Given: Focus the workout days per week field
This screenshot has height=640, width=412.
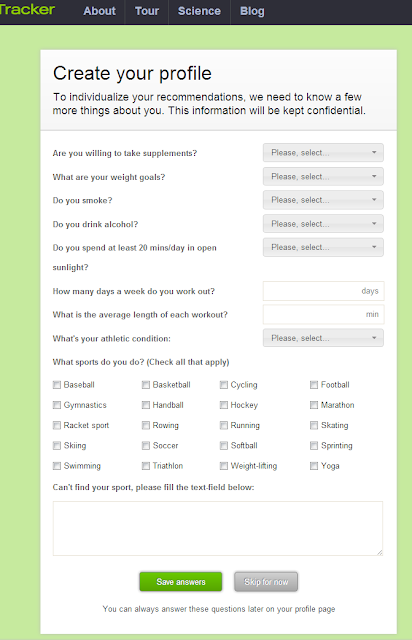Looking at the screenshot, I should pos(323,291).
